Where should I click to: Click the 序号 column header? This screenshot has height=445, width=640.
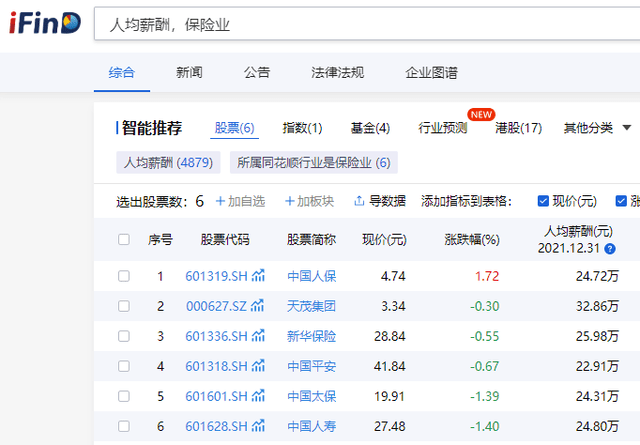pyautogui.click(x=160, y=239)
